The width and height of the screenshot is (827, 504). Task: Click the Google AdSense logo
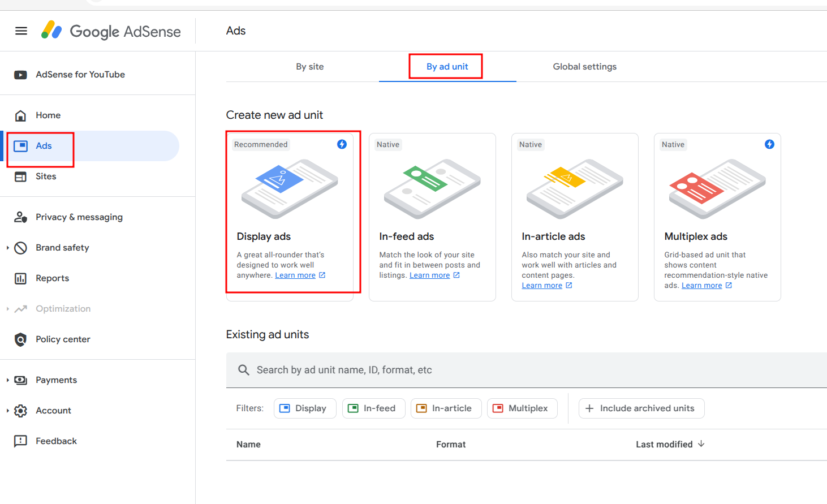coord(111,31)
